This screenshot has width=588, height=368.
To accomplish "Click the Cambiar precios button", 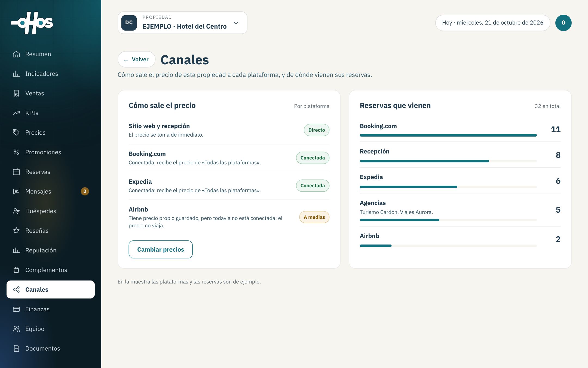I will (x=161, y=249).
